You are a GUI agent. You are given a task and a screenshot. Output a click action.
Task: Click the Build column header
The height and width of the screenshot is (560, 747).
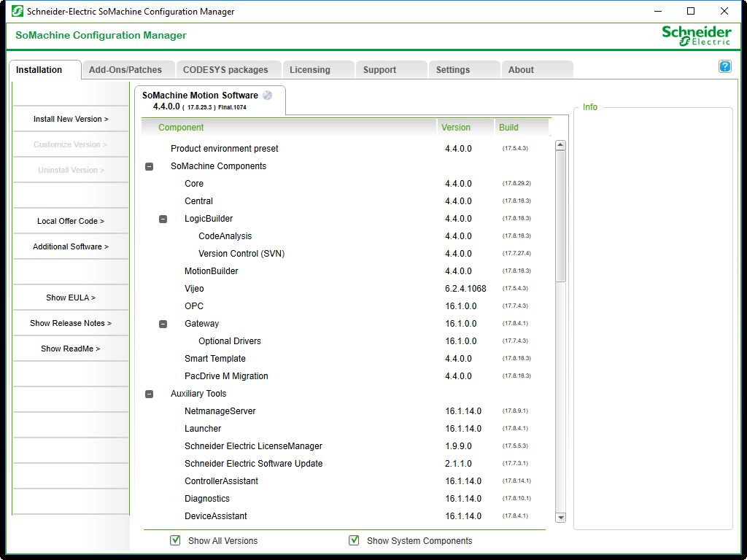[522, 128]
